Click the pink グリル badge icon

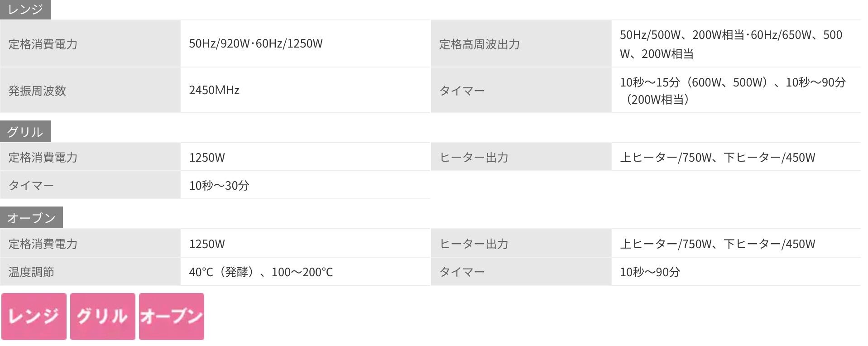point(103,316)
